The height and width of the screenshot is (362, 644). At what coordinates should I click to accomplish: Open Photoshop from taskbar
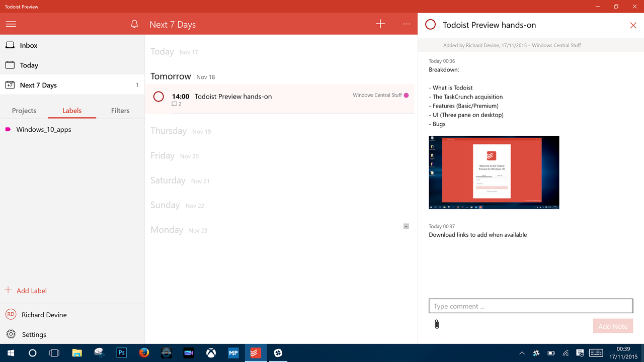[x=121, y=353]
